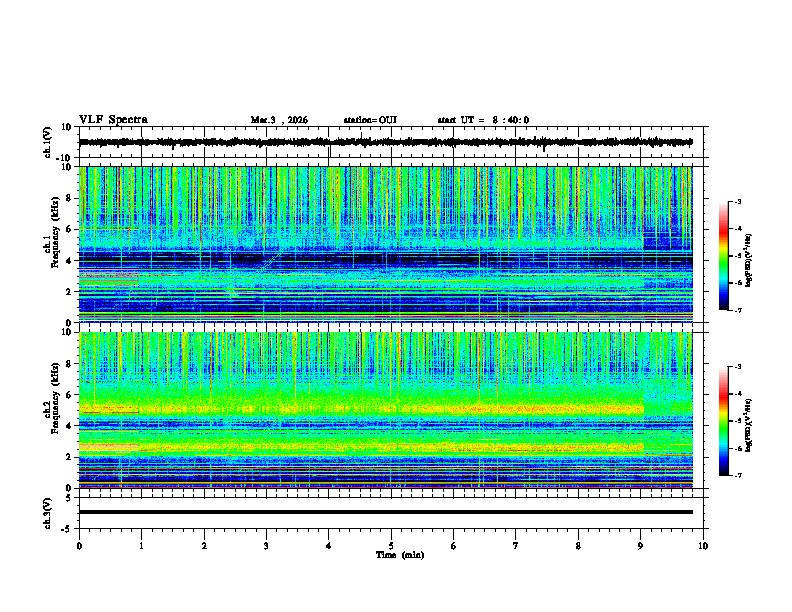The height and width of the screenshot is (612, 792).
Task: Select the "start UT = 8 :40: 0" label
Action: click(x=483, y=120)
